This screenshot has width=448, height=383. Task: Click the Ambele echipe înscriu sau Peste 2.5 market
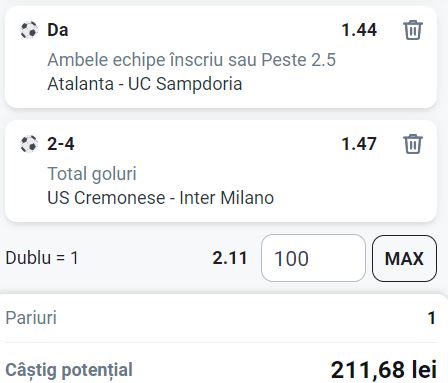pos(192,60)
